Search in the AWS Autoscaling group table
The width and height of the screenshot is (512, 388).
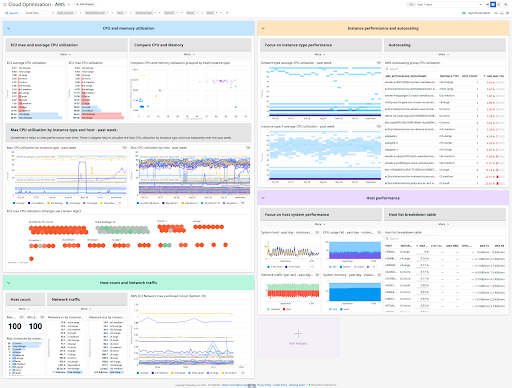pos(411,69)
